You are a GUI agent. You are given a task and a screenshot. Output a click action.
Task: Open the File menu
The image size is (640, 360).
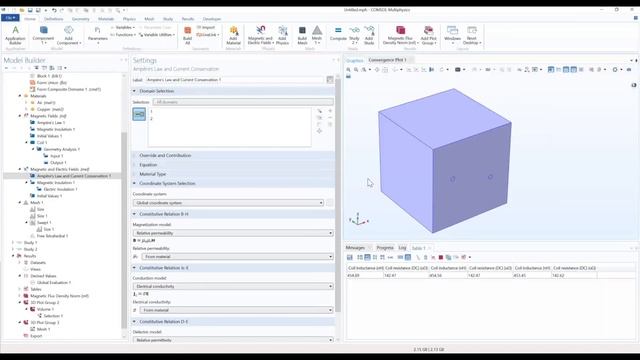(x=10, y=18)
